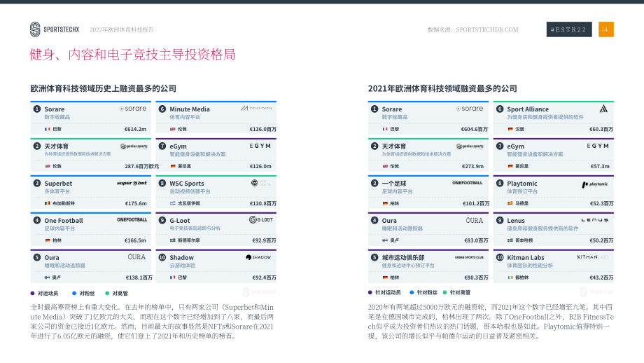This screenshot has width=644, height=363.
Task: Click the amount €43.2百万
Action: tap(601, 278)
